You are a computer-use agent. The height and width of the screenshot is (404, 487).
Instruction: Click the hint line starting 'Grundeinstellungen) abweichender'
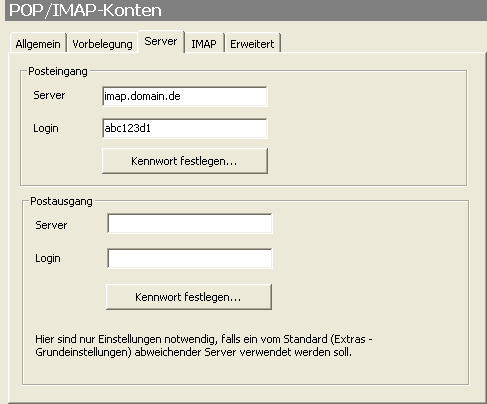194,352
